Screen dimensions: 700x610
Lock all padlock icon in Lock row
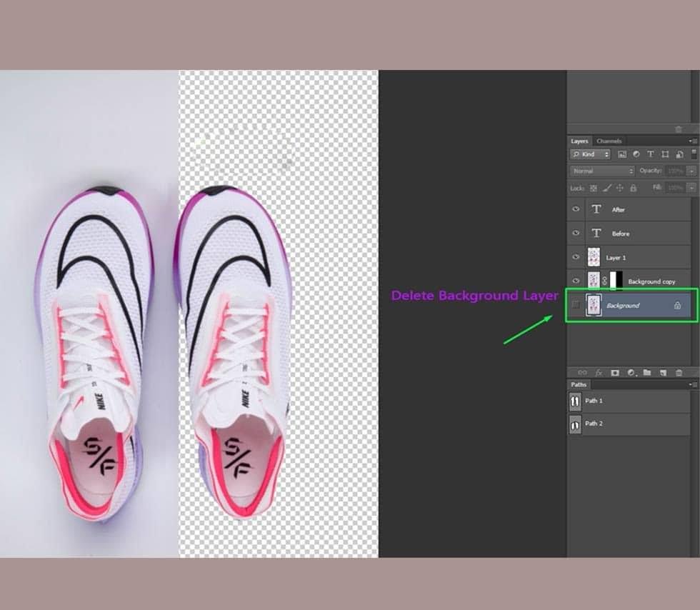click(x=633, y=188)
